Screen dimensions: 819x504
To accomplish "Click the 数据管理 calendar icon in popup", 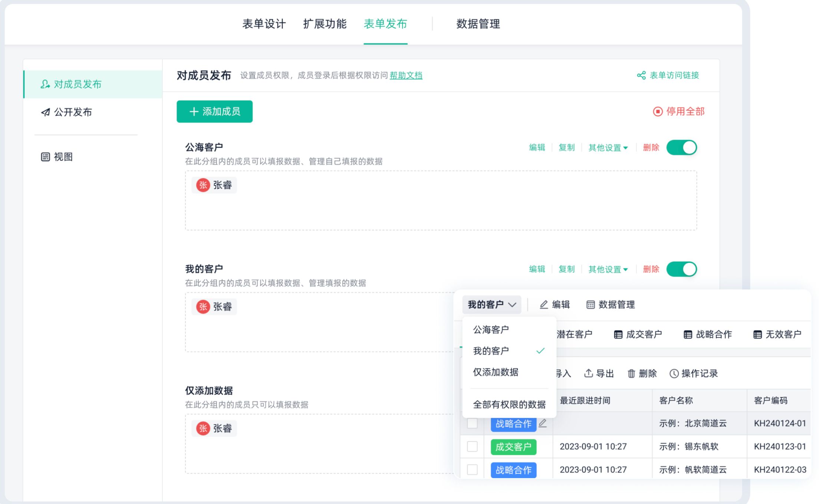I will pos(590,305).
